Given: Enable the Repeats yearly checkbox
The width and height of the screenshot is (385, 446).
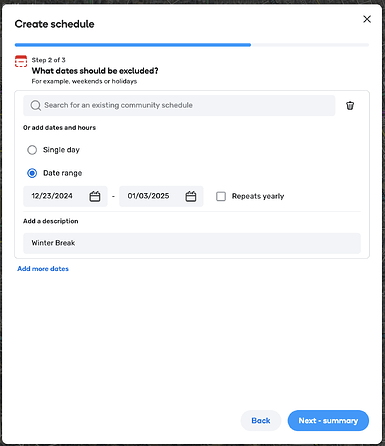Looking at the screenshot, I should tap(221, 196).
